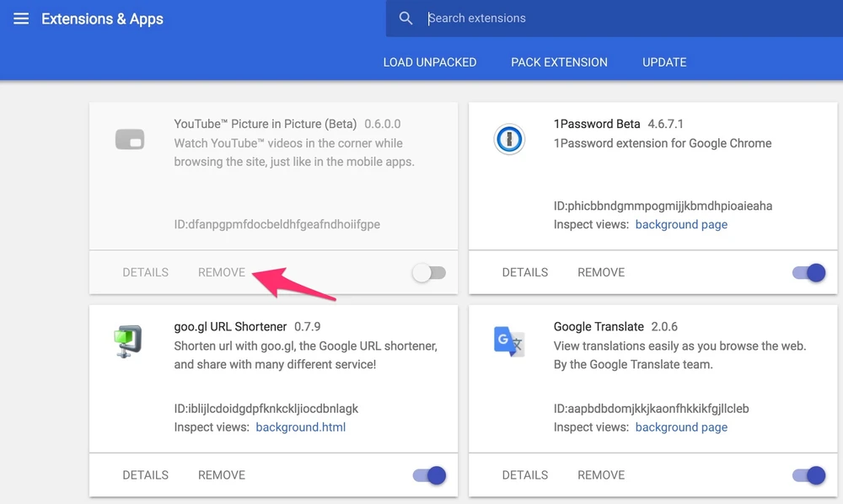Click Load Unpacked in the toolbar

click(x=429, y=62)
